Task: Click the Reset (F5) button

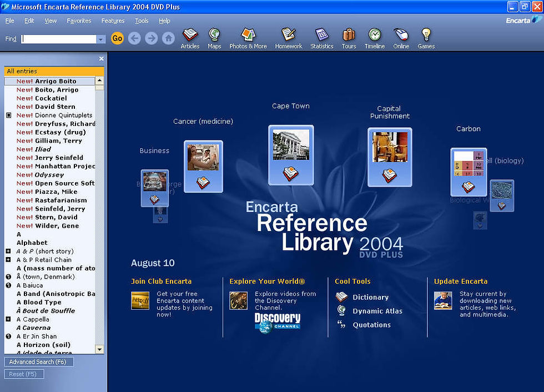Action: 24,374
